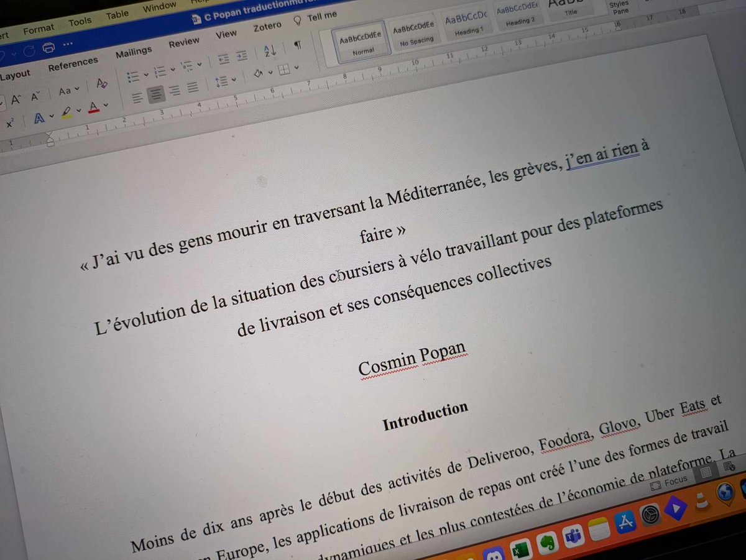
Task: Click the Increase Indent icon
Action: (242, 56)
